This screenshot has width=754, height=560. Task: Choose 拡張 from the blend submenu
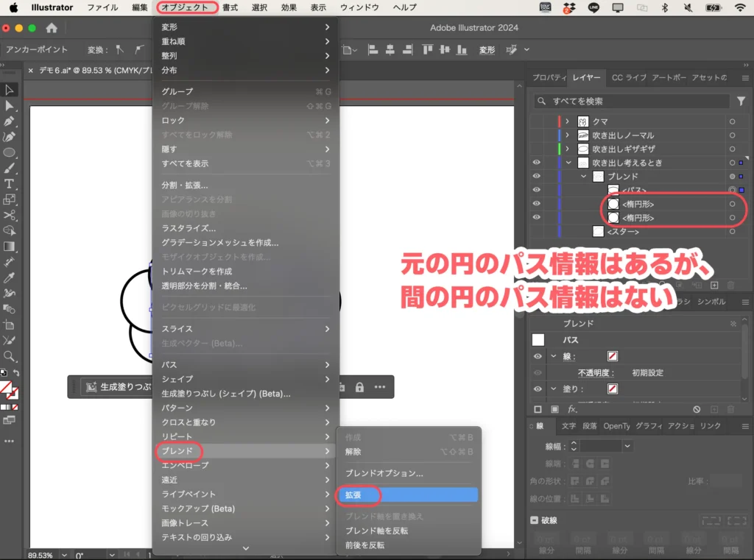tap(358, 496)
